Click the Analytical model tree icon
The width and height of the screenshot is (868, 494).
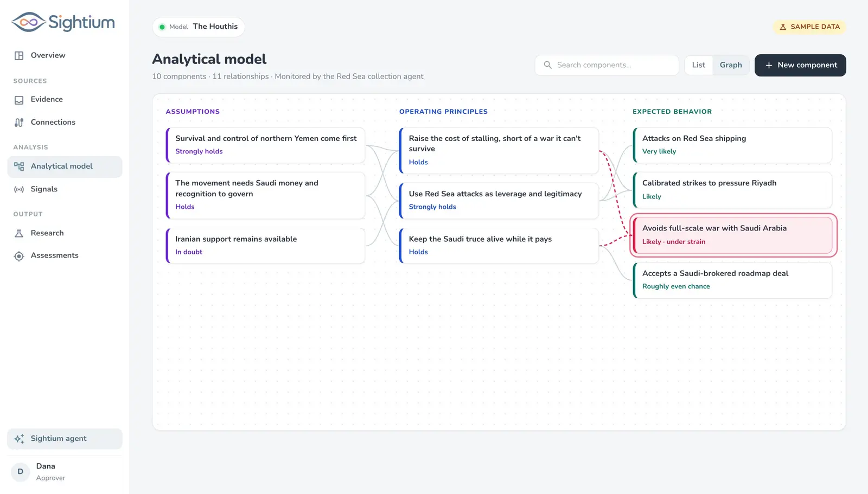pos(19,166)
